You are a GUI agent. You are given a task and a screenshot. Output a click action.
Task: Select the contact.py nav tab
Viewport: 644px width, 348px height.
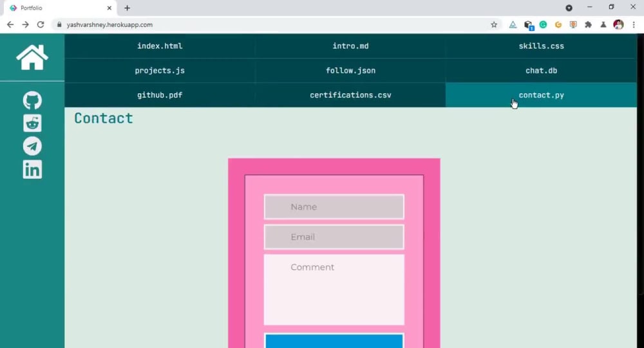542,95
